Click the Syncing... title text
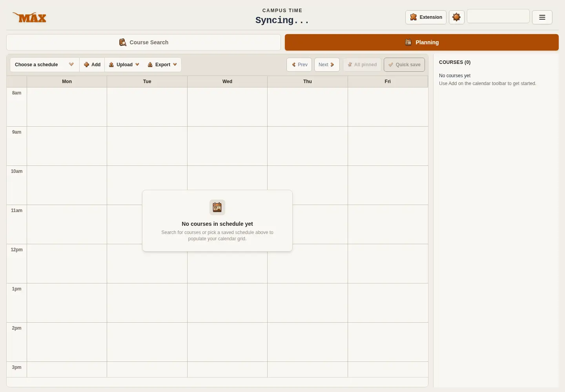 [282, 20]
